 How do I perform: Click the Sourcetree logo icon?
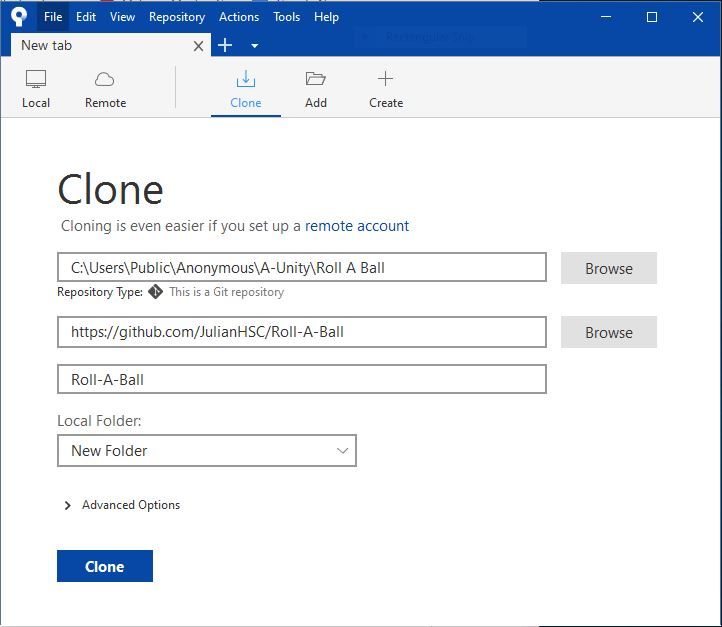coord(18,17)
